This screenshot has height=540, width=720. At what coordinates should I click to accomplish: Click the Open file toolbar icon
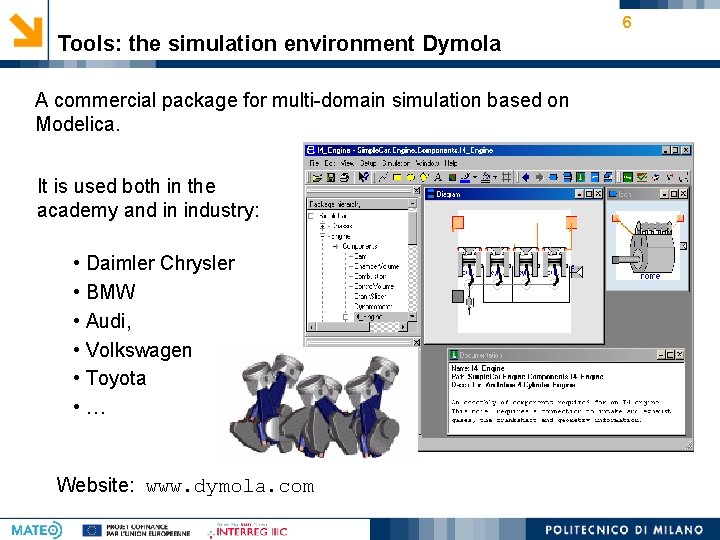coord(317,177)
